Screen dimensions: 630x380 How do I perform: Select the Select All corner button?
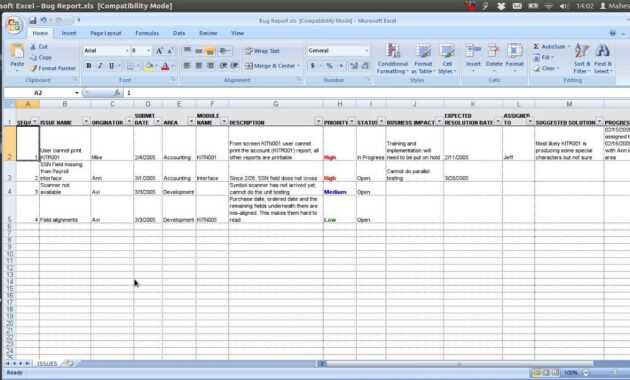[10, 104]
